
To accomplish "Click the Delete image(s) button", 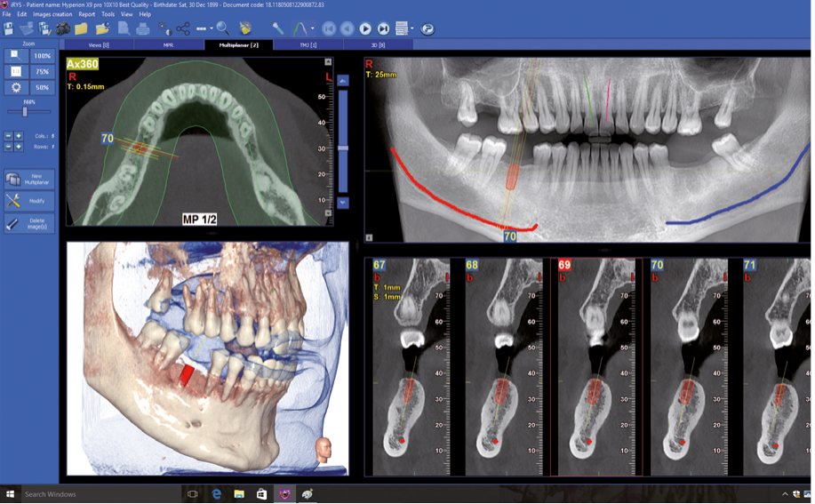I will point(29,224).
